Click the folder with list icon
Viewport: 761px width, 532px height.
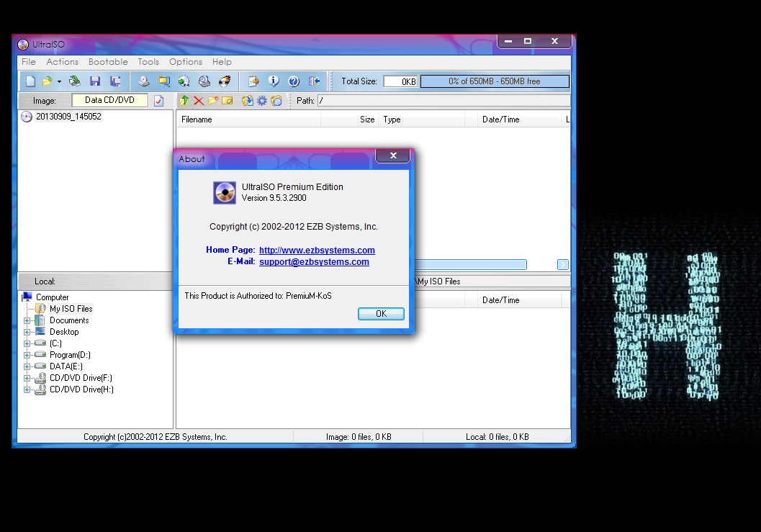click(276, 101)
